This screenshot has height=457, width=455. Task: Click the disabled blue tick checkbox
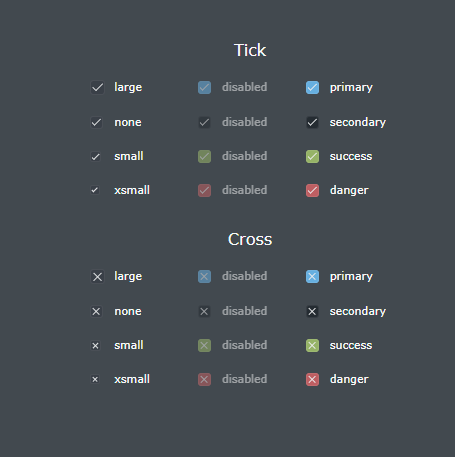[x=204, y=88]
